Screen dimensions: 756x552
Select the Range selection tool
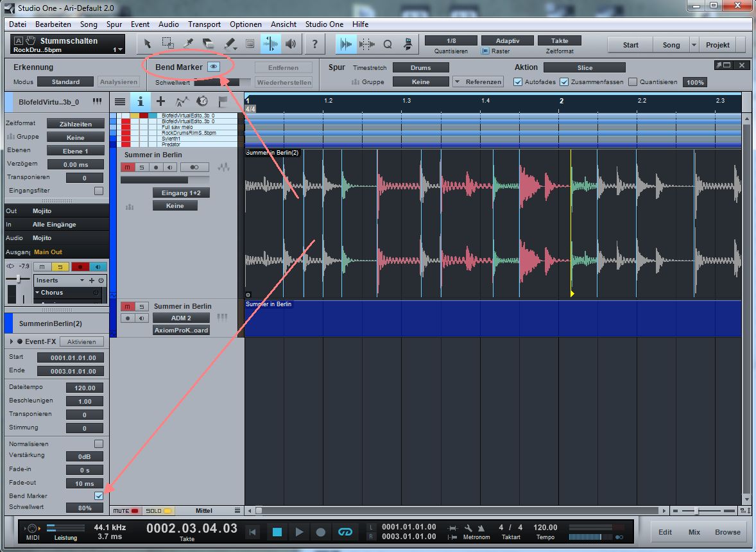click(x=168, y=44)
